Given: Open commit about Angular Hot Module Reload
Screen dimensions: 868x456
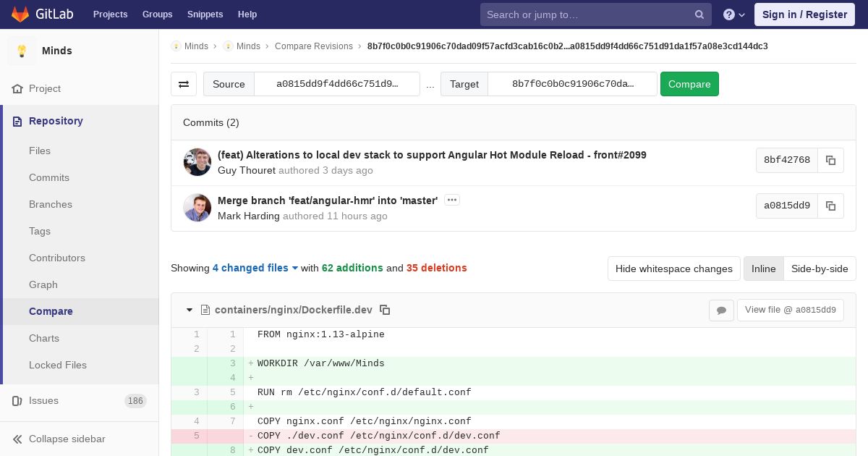Looking at the screenshot, I should tap(432, 155).
